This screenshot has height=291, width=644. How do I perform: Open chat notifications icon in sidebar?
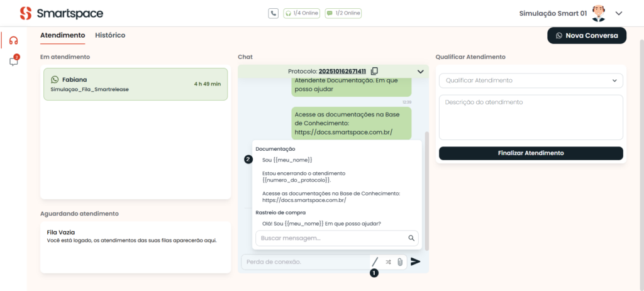click(x=13, y=62)
